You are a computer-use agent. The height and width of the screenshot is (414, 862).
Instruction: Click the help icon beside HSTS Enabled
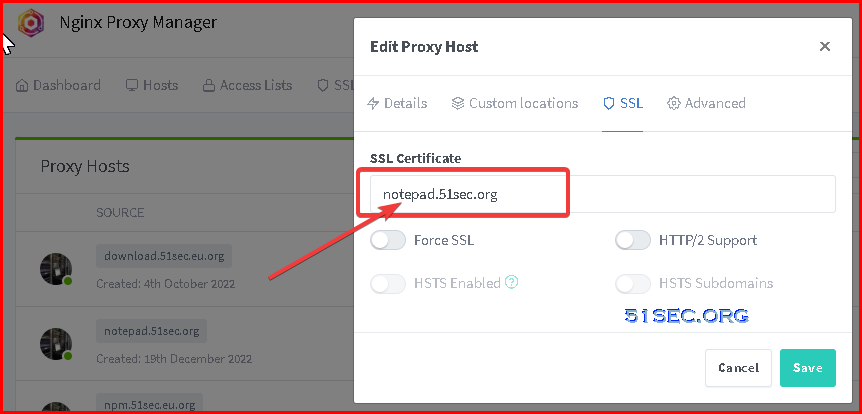pyautogui.click(x=512, y=283)
